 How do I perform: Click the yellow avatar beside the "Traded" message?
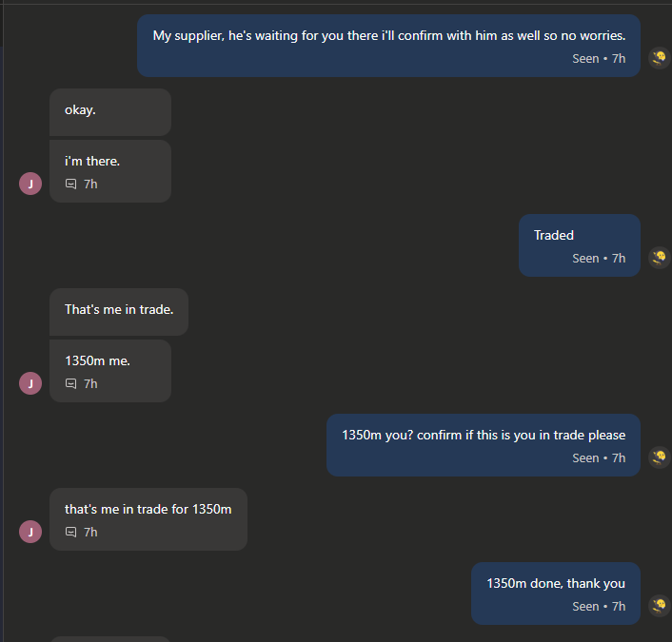(x=660, y=258)
